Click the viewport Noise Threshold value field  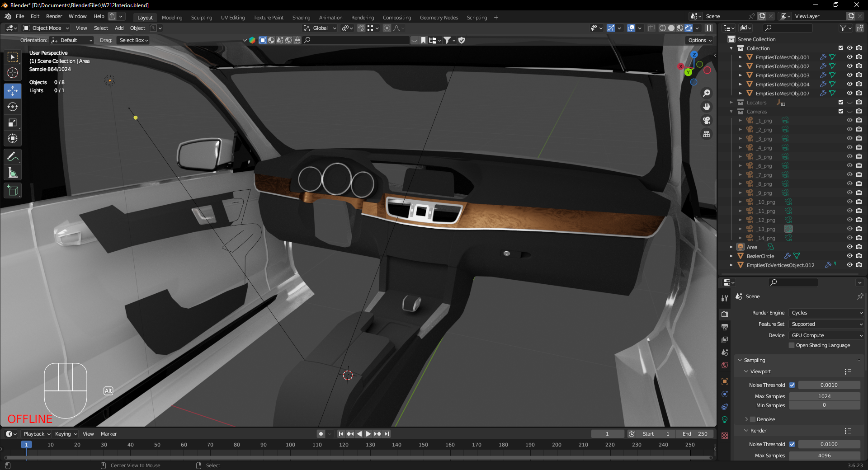829,385
